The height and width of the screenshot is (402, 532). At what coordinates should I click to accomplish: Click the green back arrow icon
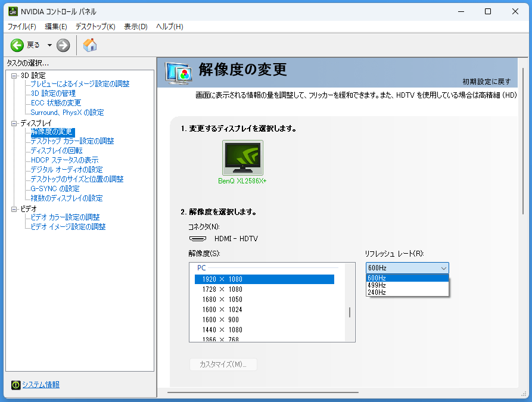(17, 45)
